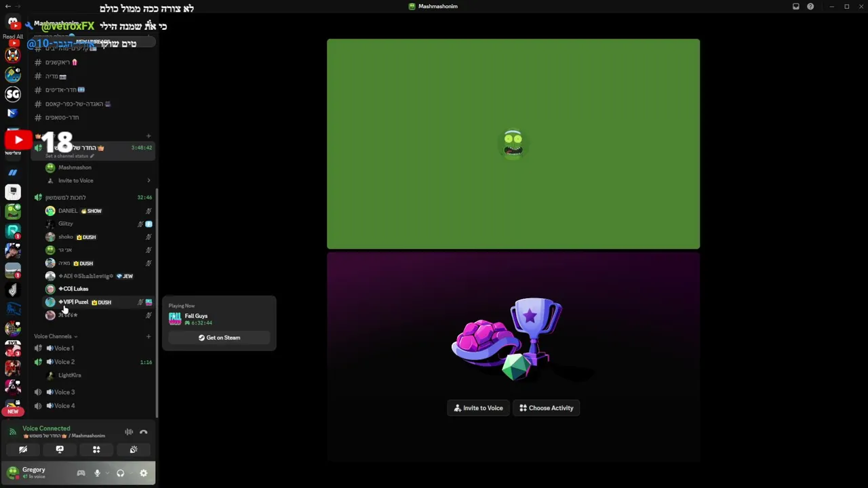Viewport: 868px width, 488px height.
Task: Click the muted icon beside DANIEL
Action: tap(149, 211)
